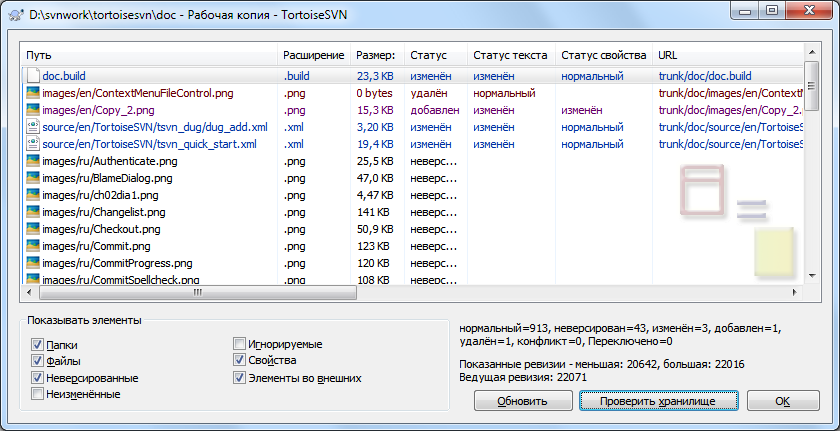840x431 pixels.
Task: Click the TortoiseSVN title bar icon
Action: [16, 14]
